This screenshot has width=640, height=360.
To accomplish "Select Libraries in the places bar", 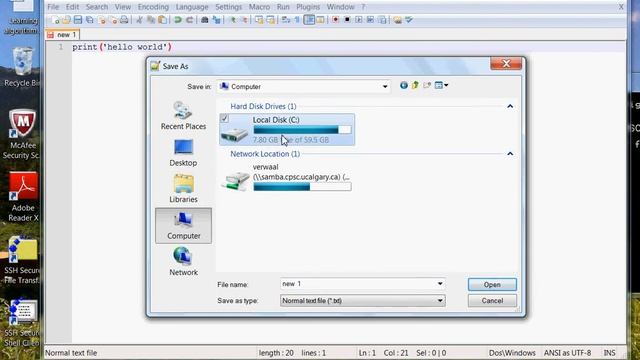I will pyautogui.click(x=183, y=189).
